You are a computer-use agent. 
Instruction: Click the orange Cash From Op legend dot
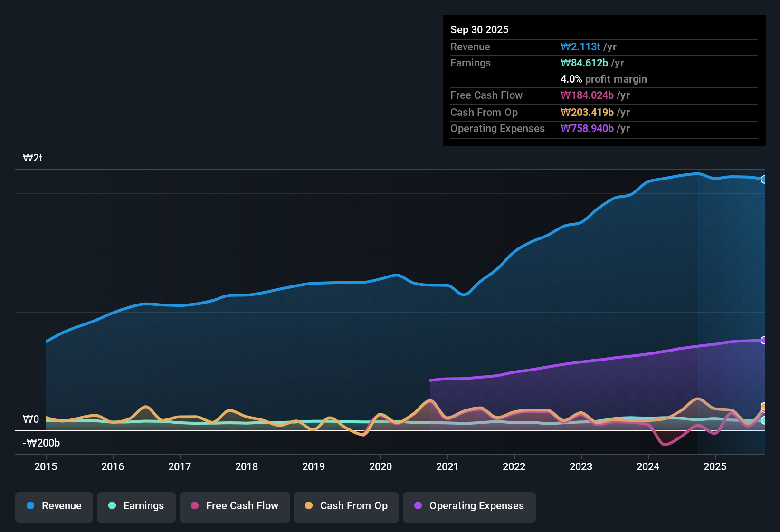308,506
